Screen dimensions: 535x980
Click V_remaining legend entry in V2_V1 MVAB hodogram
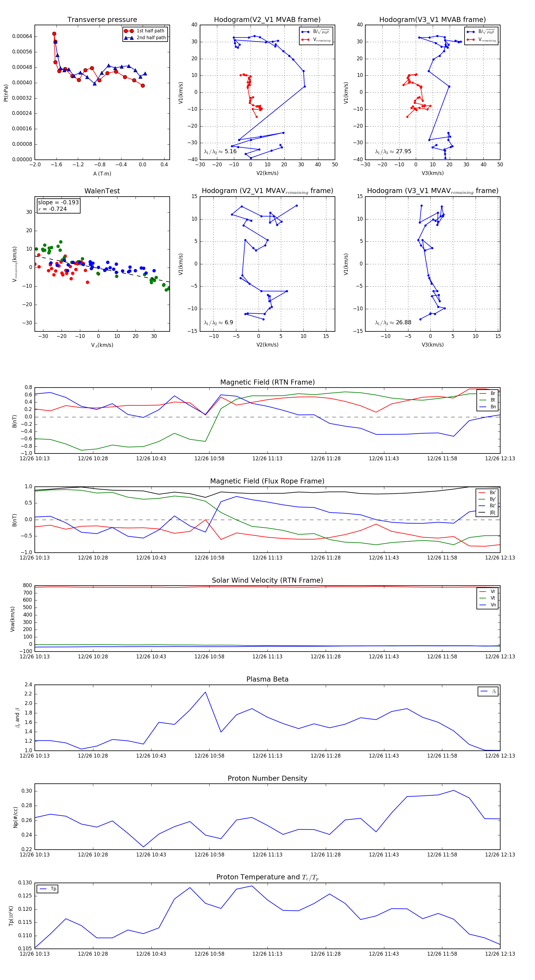pos(316,39)
